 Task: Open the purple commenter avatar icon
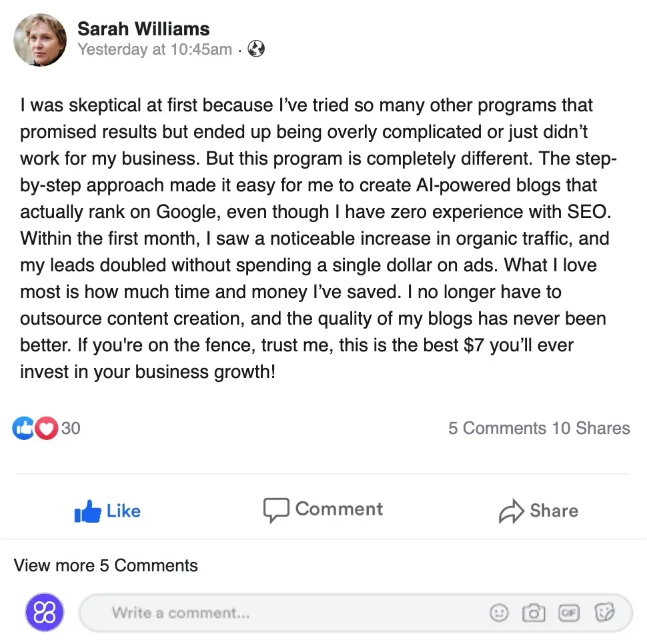(x=45, y=612)
